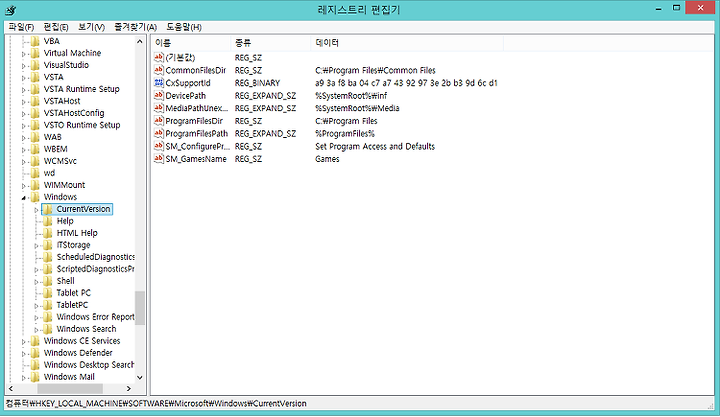
Task: Open the 편집(E) menu
Action: pos(56,27)
